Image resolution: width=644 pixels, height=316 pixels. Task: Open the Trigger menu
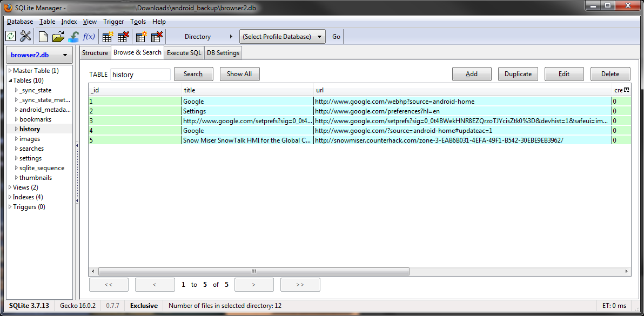click(113, 22)
